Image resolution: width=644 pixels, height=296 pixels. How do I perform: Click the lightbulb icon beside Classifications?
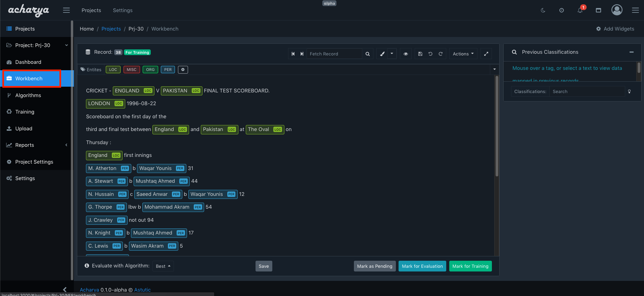tap(629, 91)
